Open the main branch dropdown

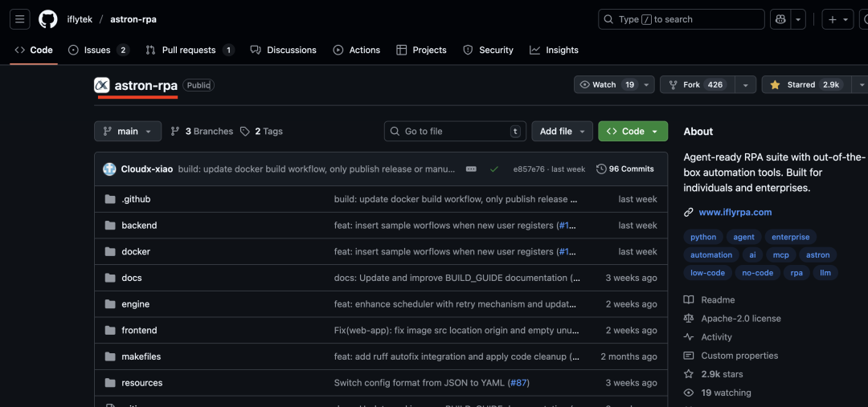click(x=128, y=132)
